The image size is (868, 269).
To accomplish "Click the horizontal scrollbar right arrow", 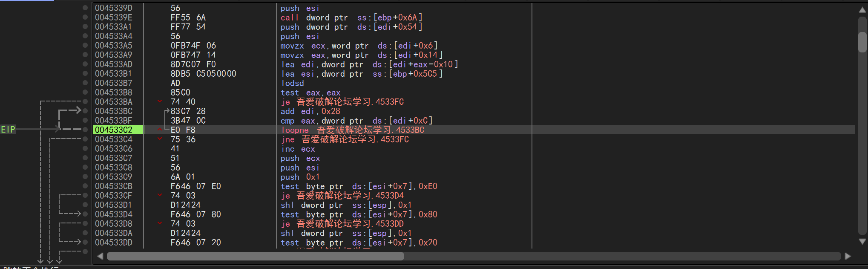I will [848, 256].
